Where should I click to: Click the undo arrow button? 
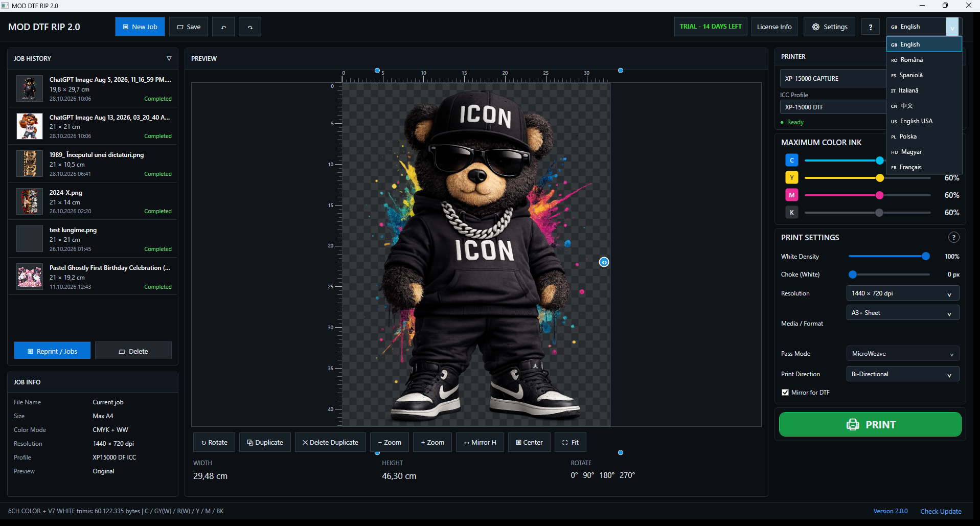click(x=223, y=27)
